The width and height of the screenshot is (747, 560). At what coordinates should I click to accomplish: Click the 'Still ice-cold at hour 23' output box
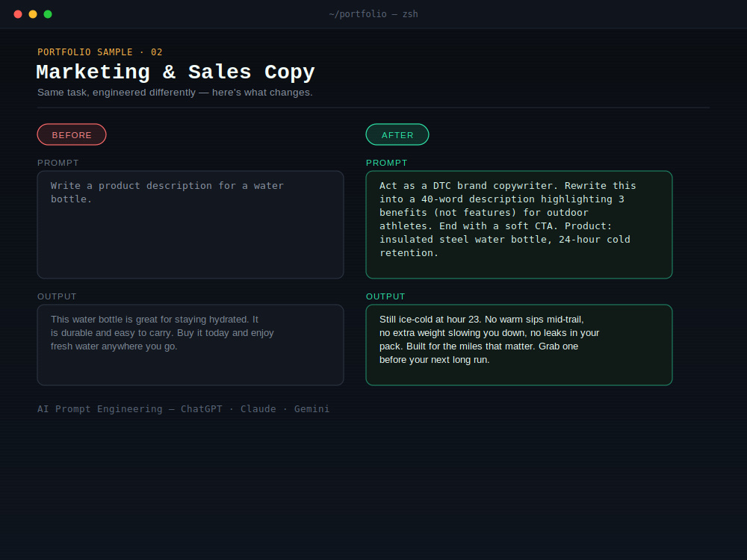click(x=519, y=345)
